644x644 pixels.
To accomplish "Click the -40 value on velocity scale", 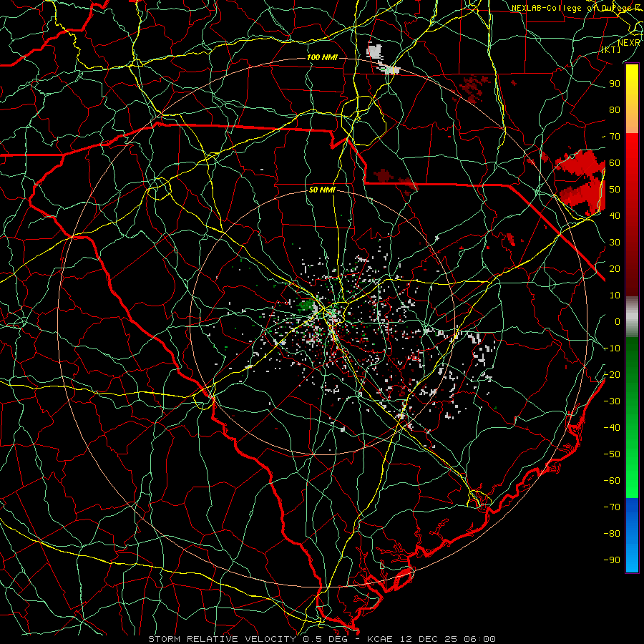I will click(612, 428).
